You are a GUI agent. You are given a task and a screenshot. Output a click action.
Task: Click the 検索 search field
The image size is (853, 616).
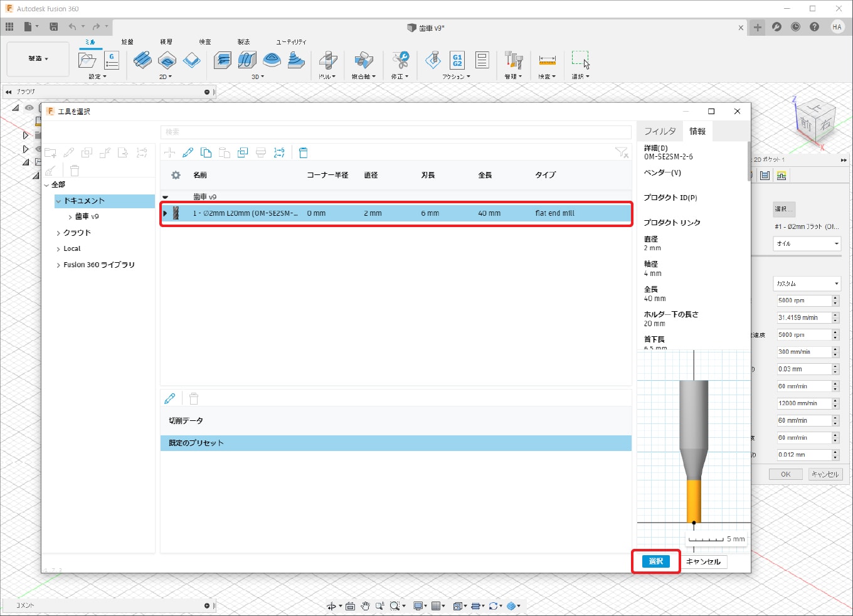coord(395,132)
